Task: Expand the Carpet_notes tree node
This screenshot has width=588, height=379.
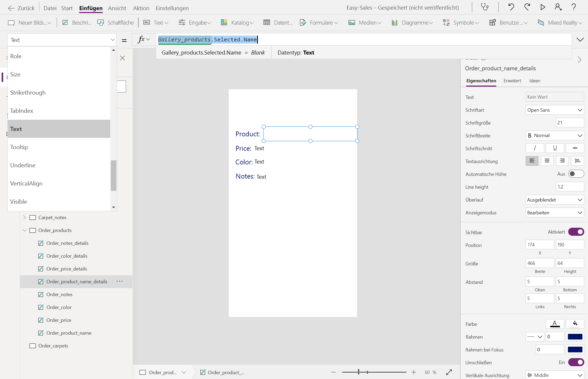Action: point(24,217)
